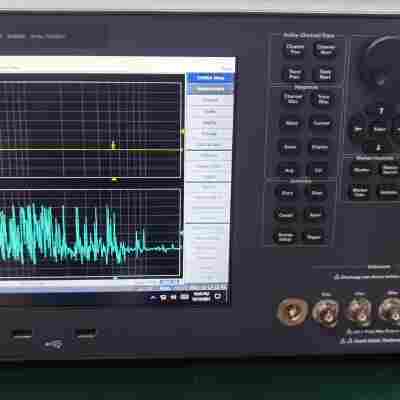Click the first RF port connector

[293, 311]
